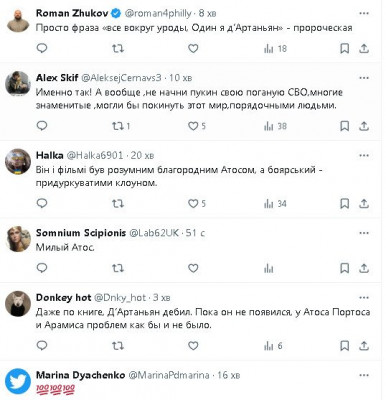Image resolution: width=386 pixels, height=400 pixels.
Task: Open Marina Dyachenko's Twitter bird avatar
Action: [x=18, y=381]
